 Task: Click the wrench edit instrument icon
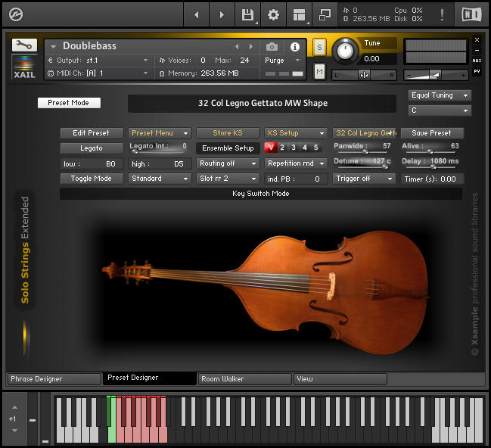click(24, 45)
